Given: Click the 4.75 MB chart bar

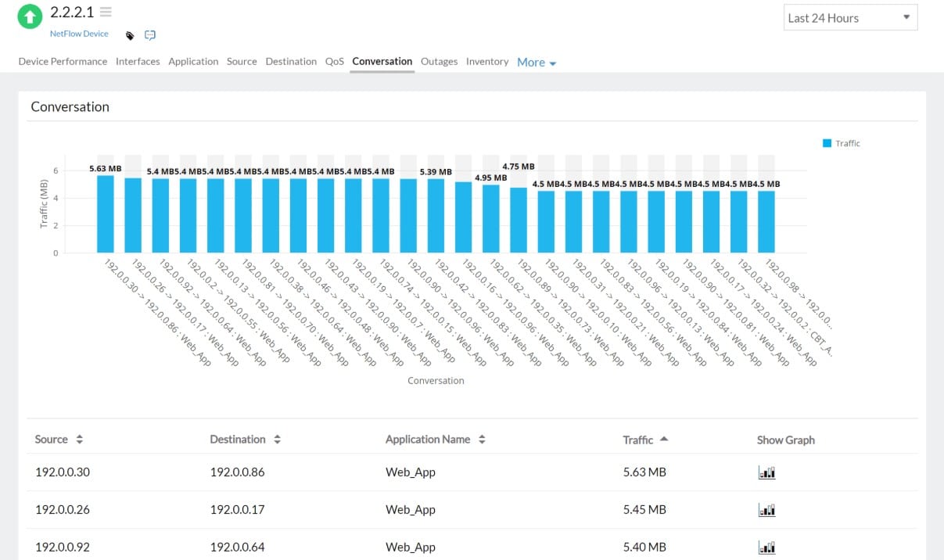Looking at the screenshot, I should tap(519, 220).
